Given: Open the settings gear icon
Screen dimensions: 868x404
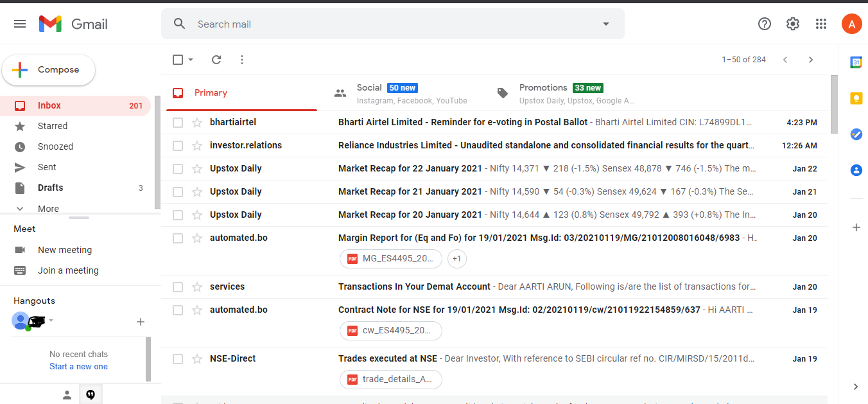Looking at the screenshot, I should tap(793, 24).
